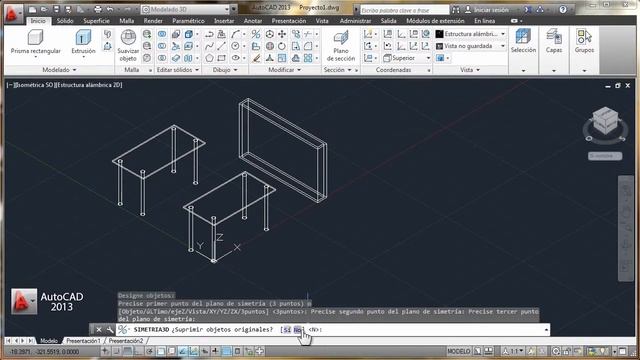This screenshot has height=360, width=640.
Task: Switch to the Render ribbon tab
Action: click(x=153, y=20)
